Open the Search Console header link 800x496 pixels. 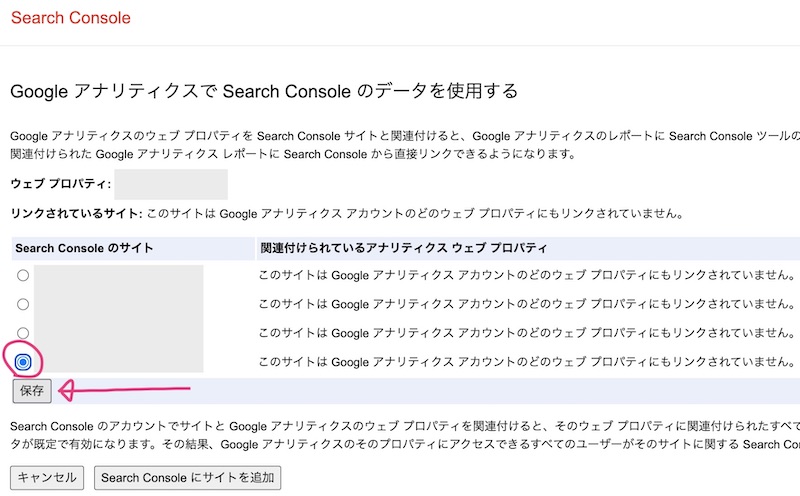[70, 18]
